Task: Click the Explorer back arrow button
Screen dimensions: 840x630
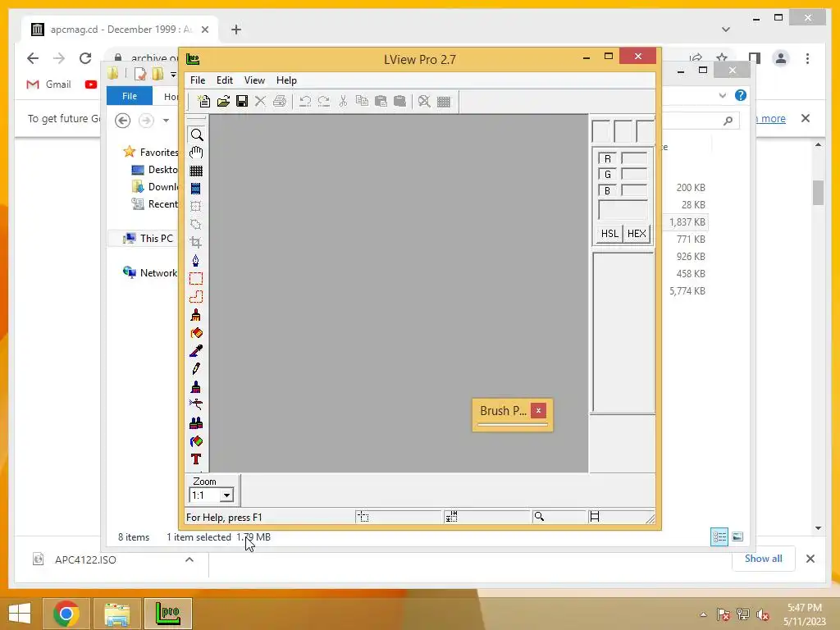Action: (x=123, y=121)
